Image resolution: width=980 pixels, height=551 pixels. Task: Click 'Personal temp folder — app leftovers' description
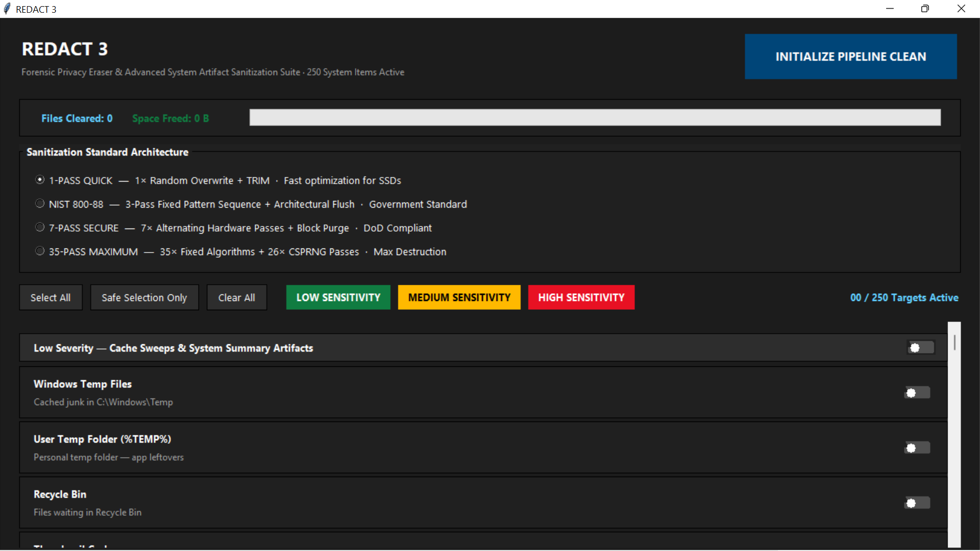tap(109, 457)
